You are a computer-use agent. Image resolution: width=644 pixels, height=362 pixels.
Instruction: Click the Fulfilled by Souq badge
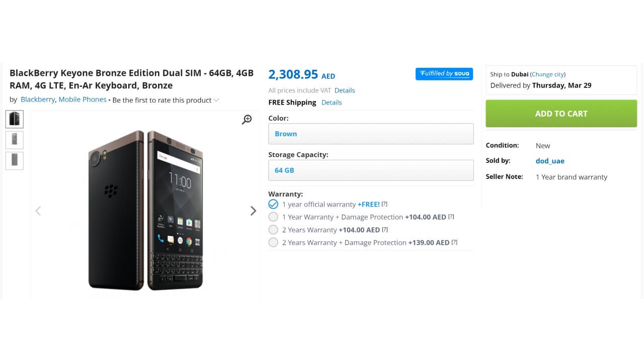pos(444,74)
